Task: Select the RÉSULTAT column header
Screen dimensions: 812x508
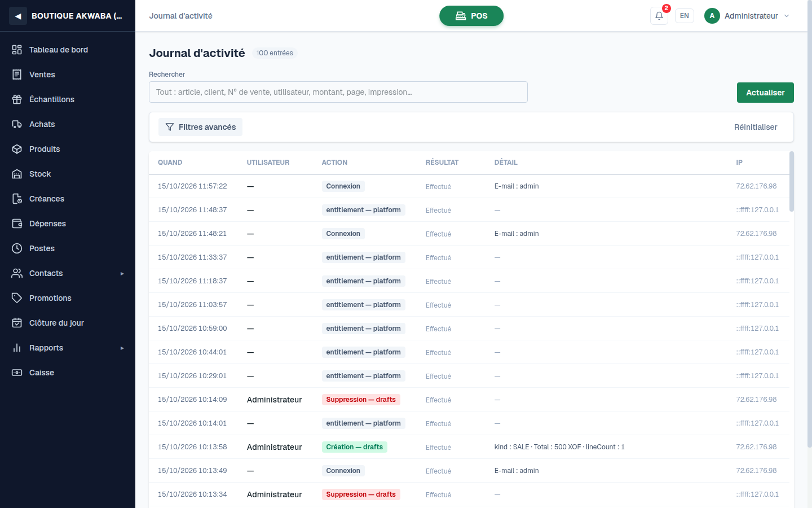Action: point(442,163)
